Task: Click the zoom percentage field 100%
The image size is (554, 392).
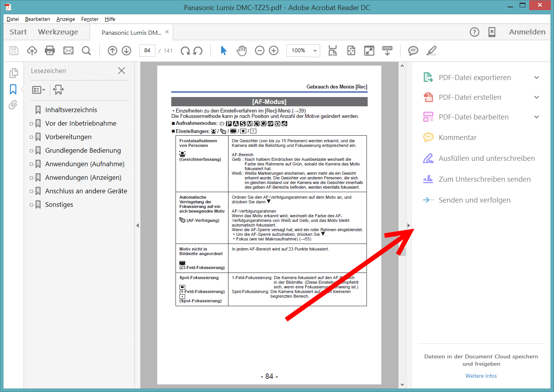Action: pyautogui.click(x=298, y=51)
